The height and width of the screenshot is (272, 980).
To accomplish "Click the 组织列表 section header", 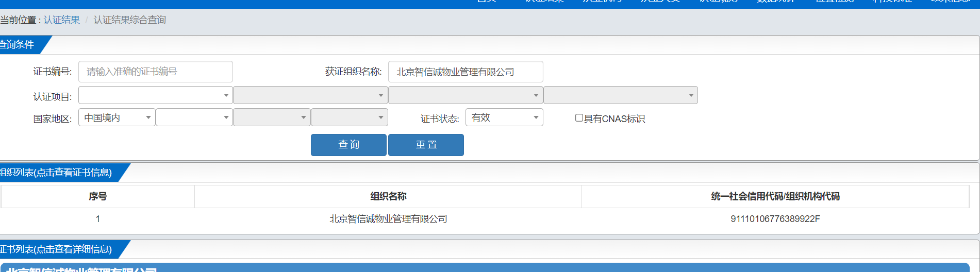I will coord(59,173).
